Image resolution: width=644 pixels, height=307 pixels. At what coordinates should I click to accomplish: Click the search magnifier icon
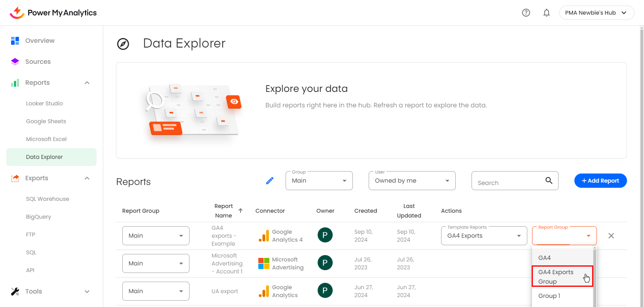(x=549, y=181)
